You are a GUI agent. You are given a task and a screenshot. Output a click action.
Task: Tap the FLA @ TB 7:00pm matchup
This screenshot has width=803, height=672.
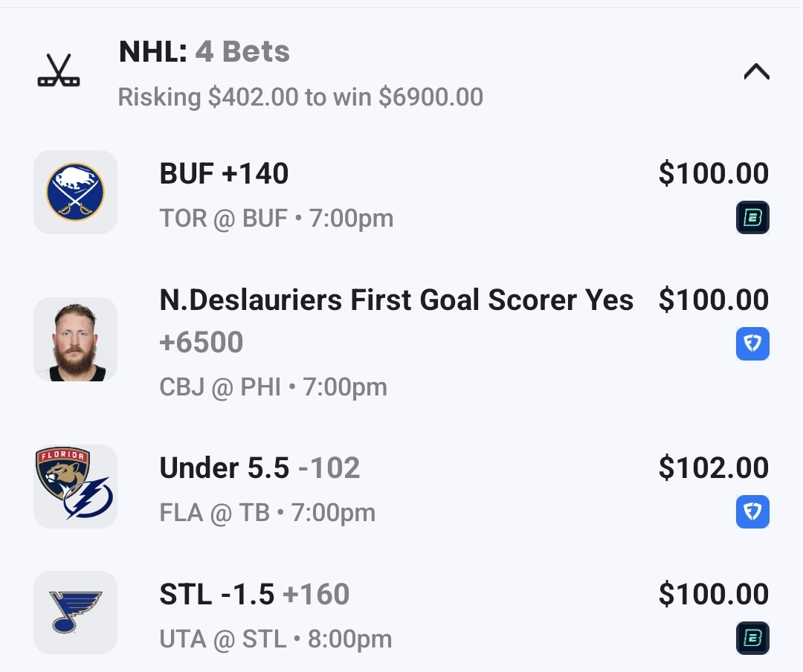click(267, 513)
